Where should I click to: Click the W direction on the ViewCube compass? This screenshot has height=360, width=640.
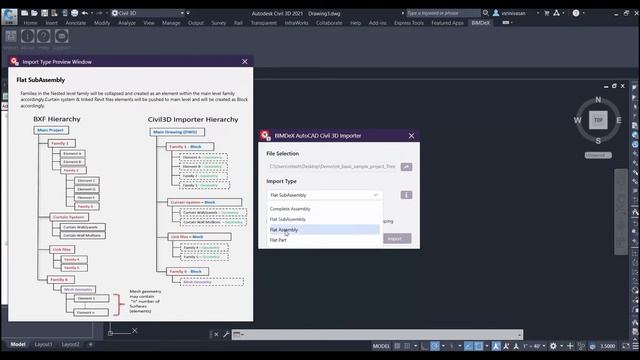tap(577, 120)
